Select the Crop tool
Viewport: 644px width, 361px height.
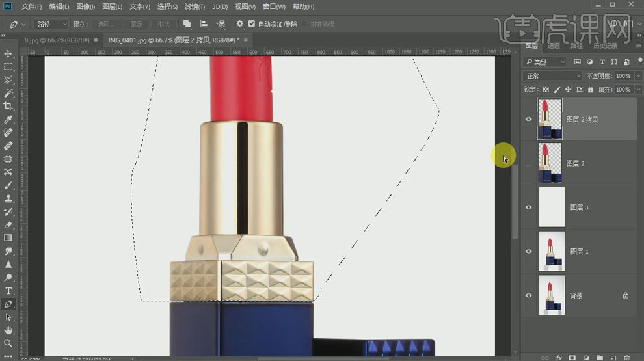point(8,107)
